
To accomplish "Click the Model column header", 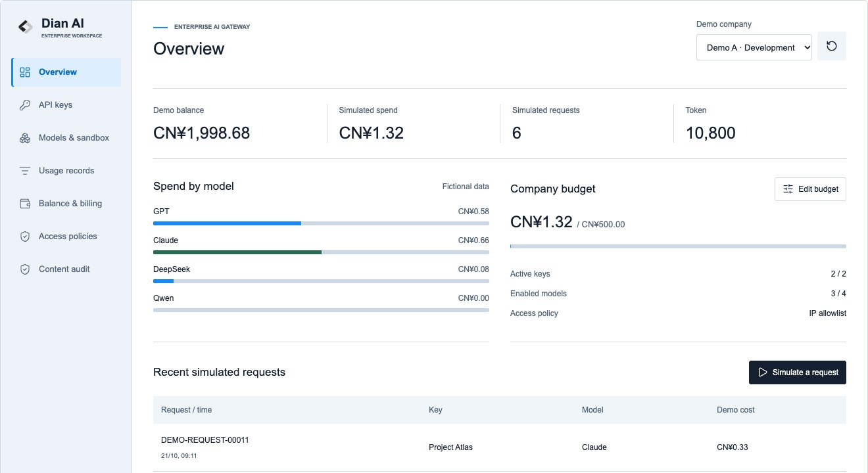I will [592, 410].
